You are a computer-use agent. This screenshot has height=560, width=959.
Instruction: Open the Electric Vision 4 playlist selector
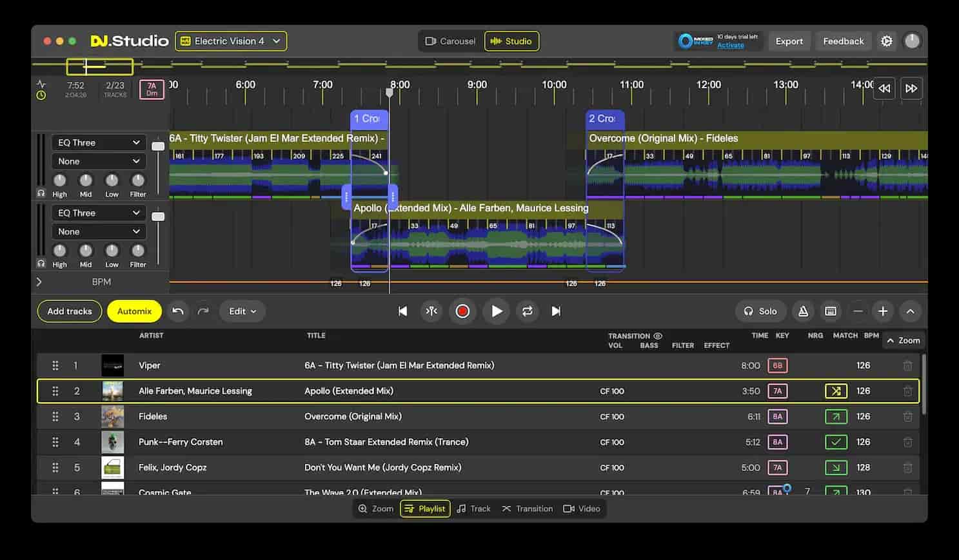230,41
